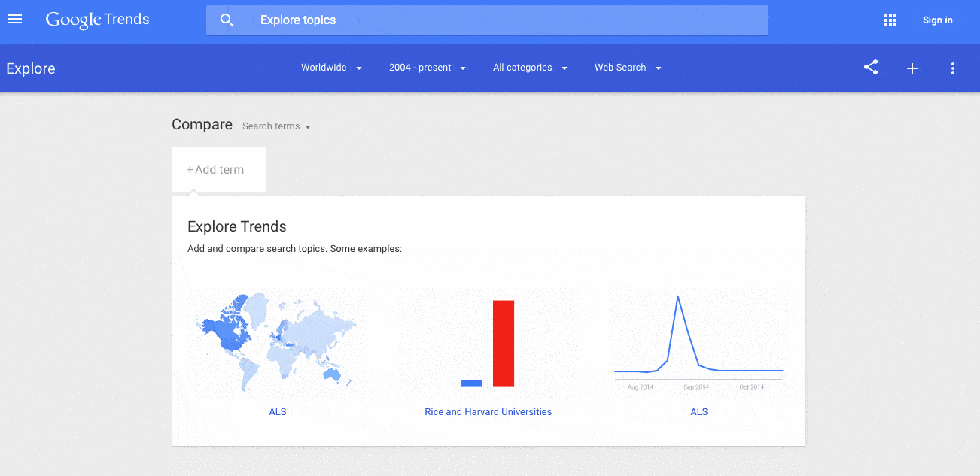Click the Sign in button
980x476 pixels.
938,20
